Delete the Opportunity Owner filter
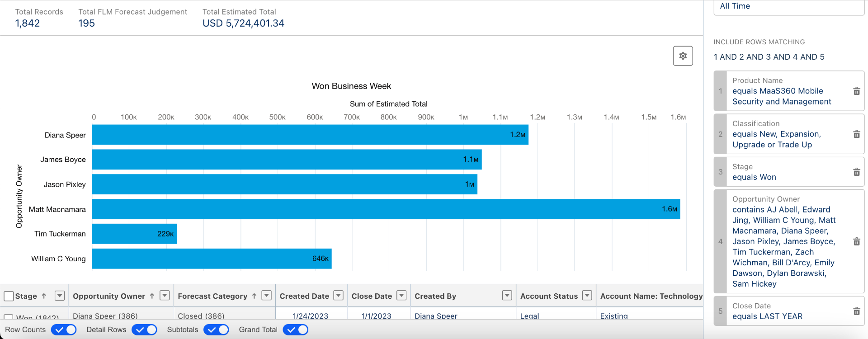 click(x=856, y=241)
